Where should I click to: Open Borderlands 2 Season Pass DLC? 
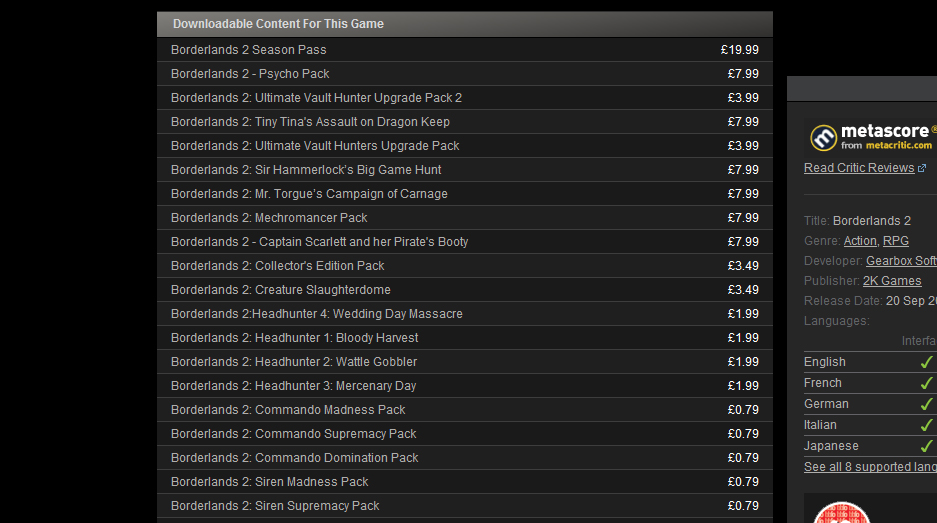(249, 50)
